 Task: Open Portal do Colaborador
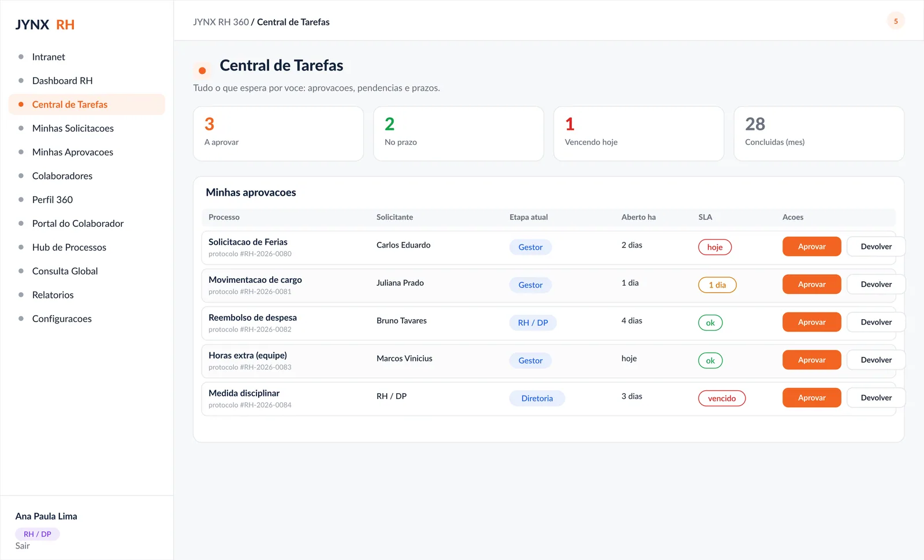pyautogui.click(x=87, y=223)
